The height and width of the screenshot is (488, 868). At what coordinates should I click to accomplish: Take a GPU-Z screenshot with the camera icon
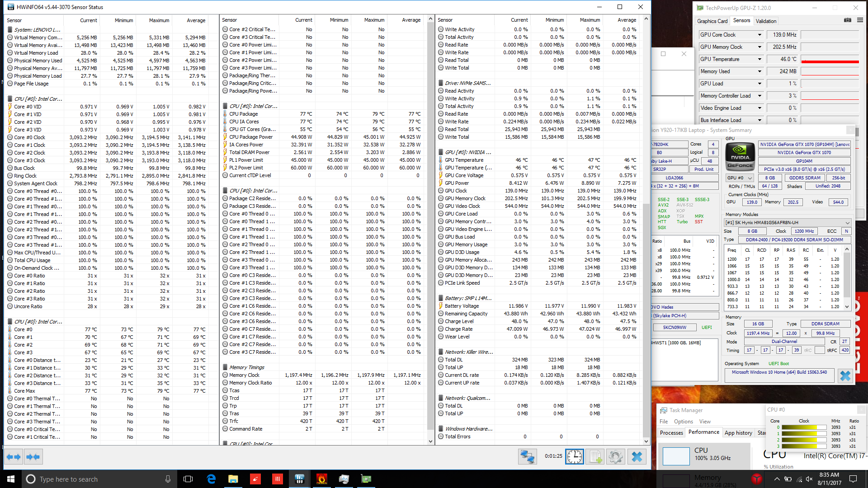click(847, 20)
